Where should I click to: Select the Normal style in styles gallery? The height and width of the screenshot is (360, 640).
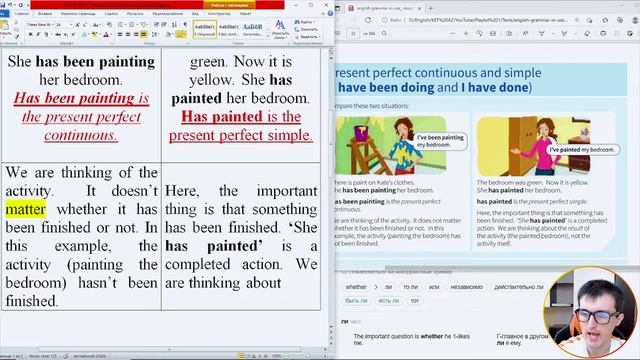204,29
